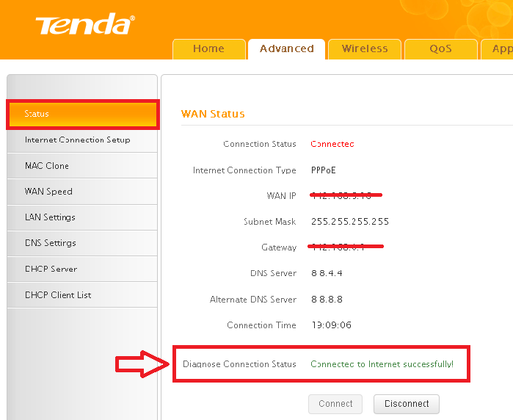513x420 pixels.
Task: Switch to the Advanced tab
Action: point(287,49)
